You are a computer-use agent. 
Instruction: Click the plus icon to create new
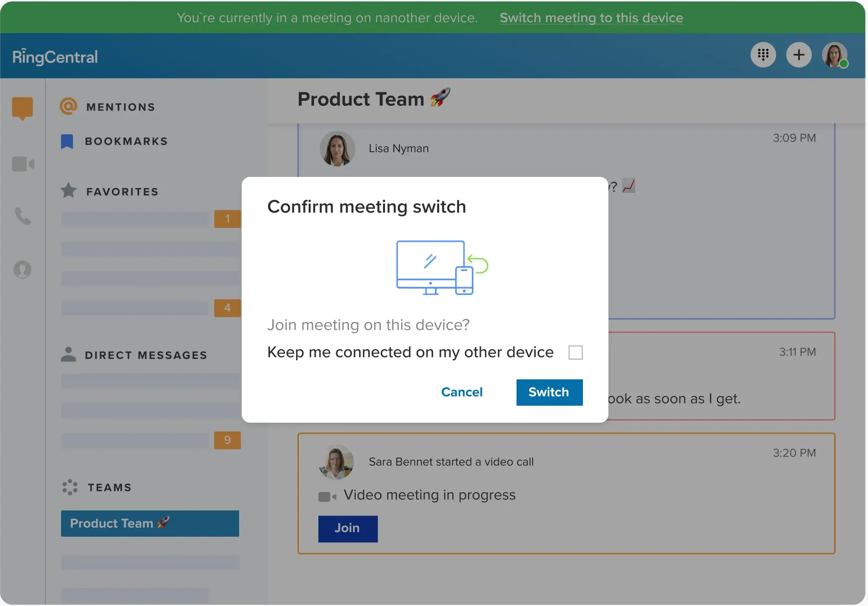799,55
